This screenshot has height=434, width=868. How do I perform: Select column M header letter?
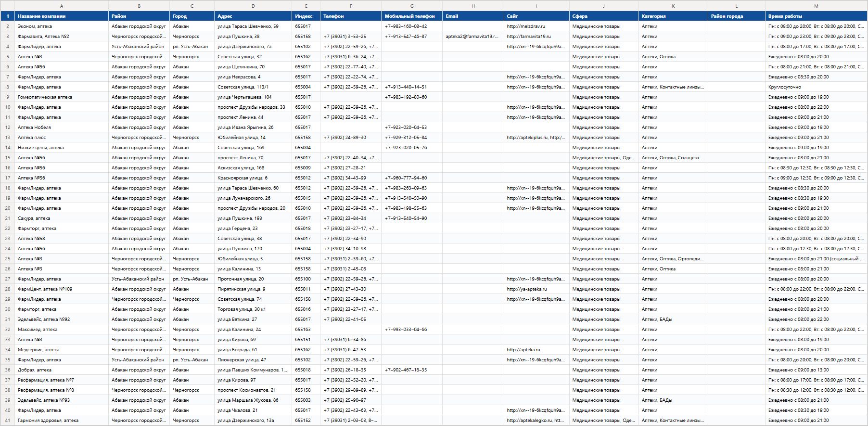pos(816,6)
